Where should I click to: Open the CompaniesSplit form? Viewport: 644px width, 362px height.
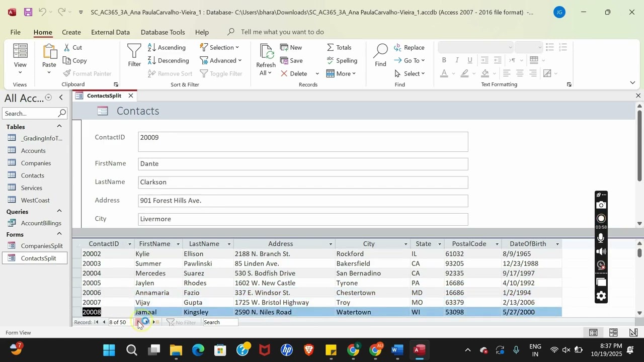coord(42,246)
